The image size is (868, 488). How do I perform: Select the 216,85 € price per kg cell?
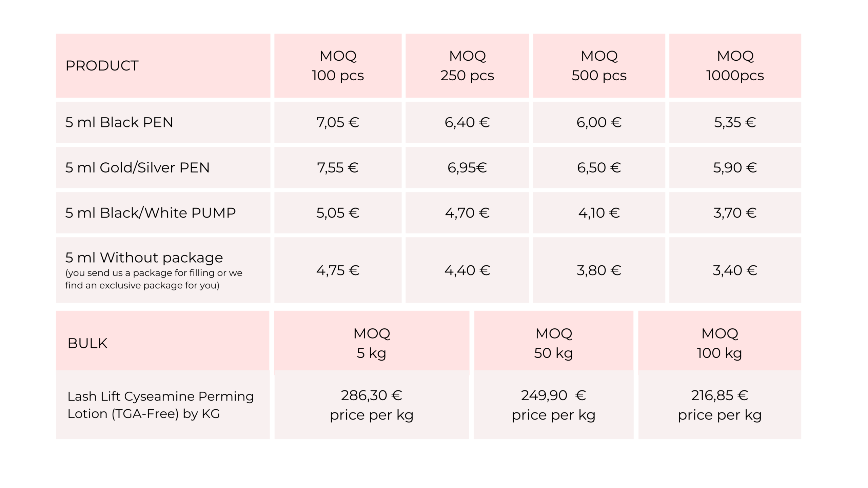click(719, 405)
